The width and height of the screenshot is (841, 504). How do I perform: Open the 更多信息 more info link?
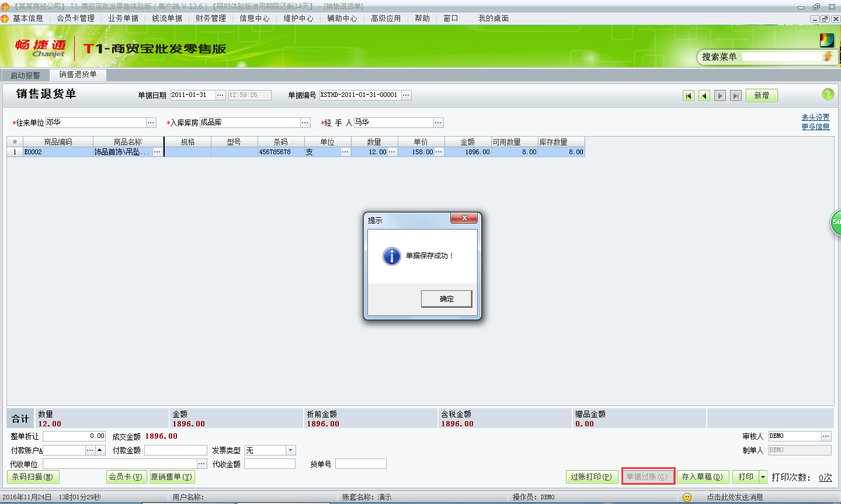tap(815, 126)
